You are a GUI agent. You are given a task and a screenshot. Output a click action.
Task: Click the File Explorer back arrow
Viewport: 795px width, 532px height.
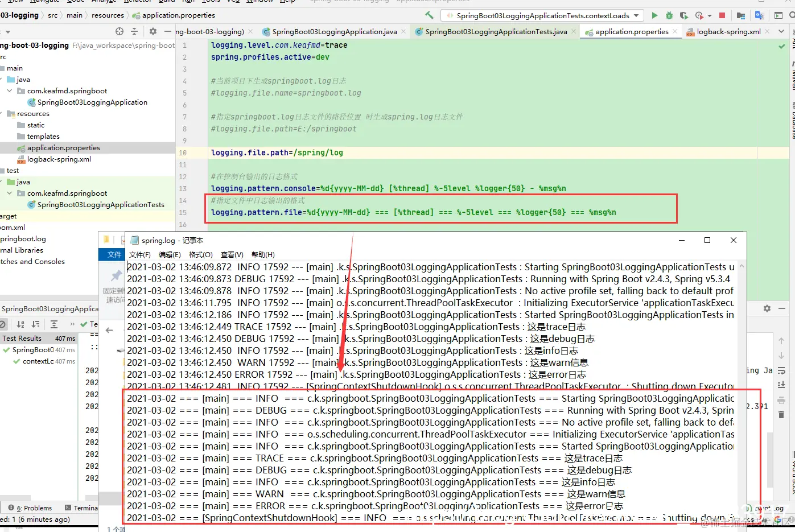pyautogui.click(x=109, y=330)
